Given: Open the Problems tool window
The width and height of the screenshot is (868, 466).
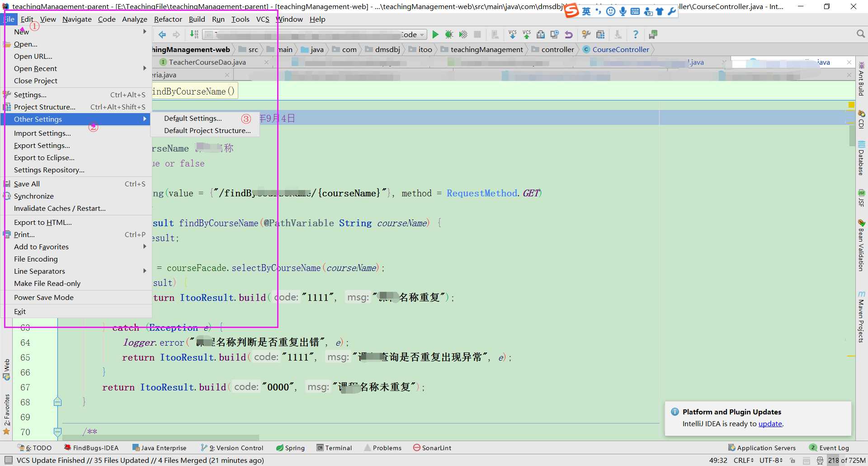Looking at the screenshot, I should pos(382,448).
